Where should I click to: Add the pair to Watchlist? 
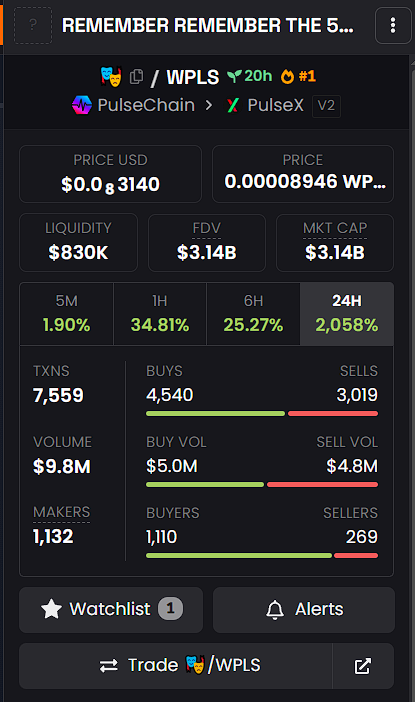[111, 610]
